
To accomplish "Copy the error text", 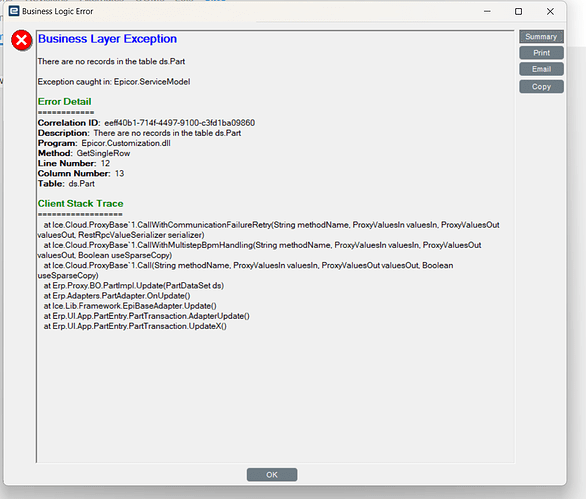I will point(541,87).
